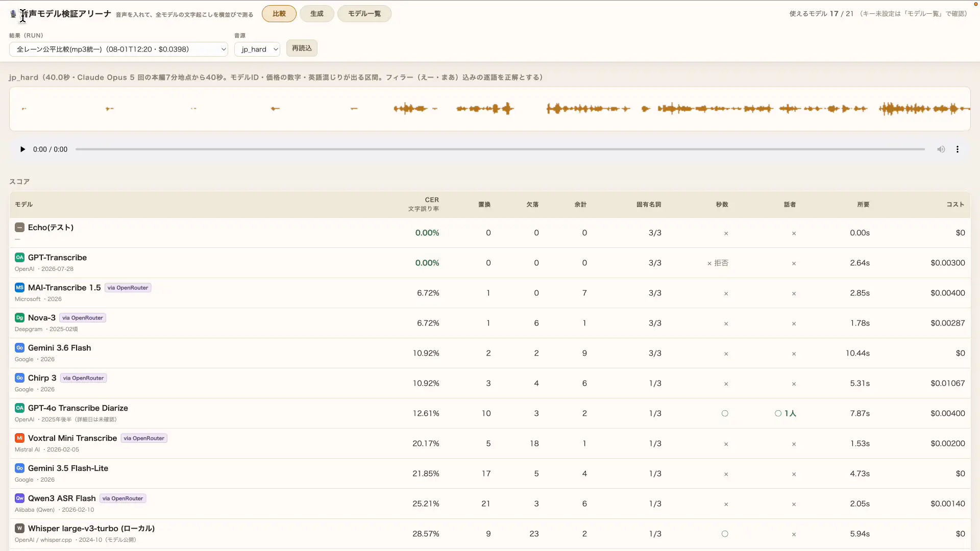Click the via OpenRouter badge on Chirp 3
The image size is (980, 551).
(x=84, y=378)
